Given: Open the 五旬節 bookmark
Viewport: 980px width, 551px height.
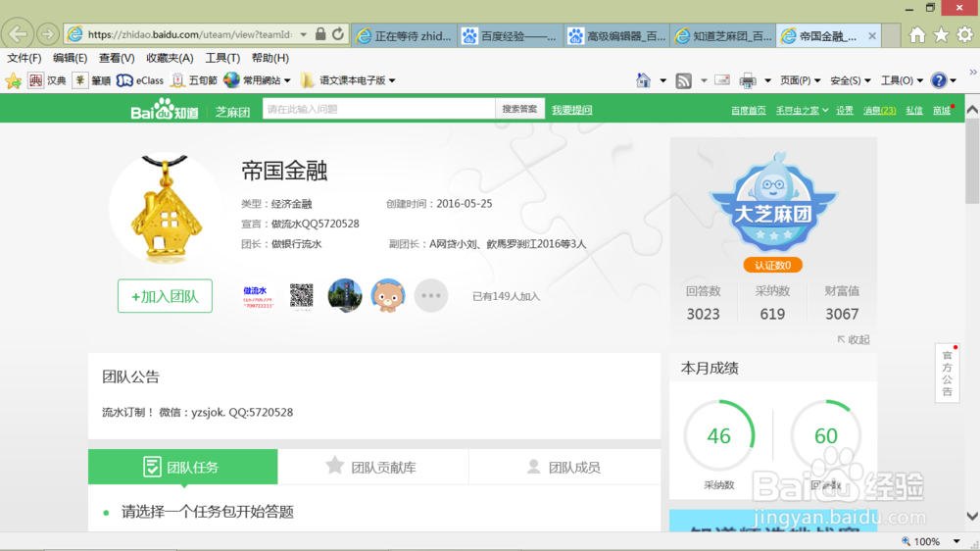Looking at the screenshot, I should click(194, 80).
